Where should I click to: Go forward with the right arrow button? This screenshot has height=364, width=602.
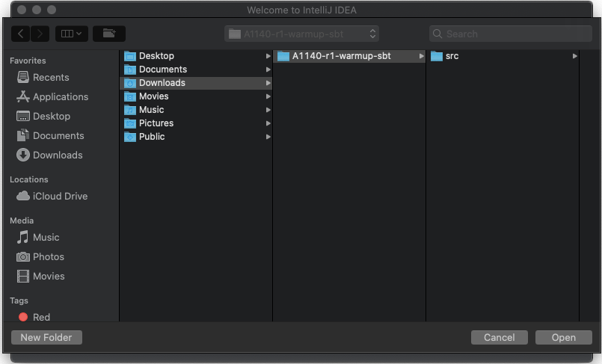(40, 34)
